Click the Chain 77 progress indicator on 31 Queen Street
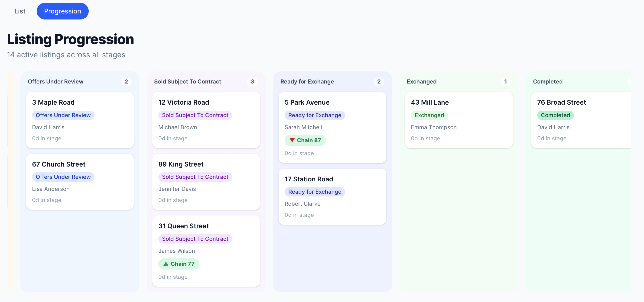This screenshot has width=644, height=302. (179, 264)
